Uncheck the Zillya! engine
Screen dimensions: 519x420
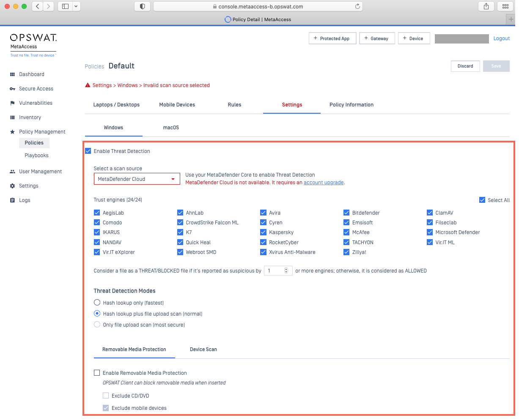point(347,252)
